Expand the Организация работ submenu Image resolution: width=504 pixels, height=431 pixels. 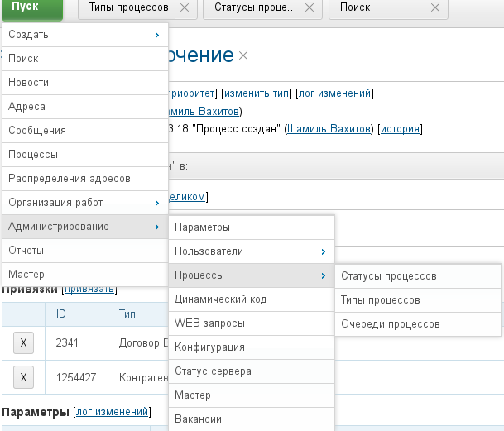point(85,203)
